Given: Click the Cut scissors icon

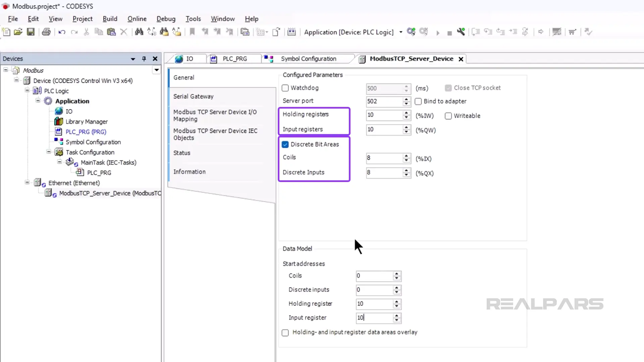Looking at the screenshot, I should (87, 32).
